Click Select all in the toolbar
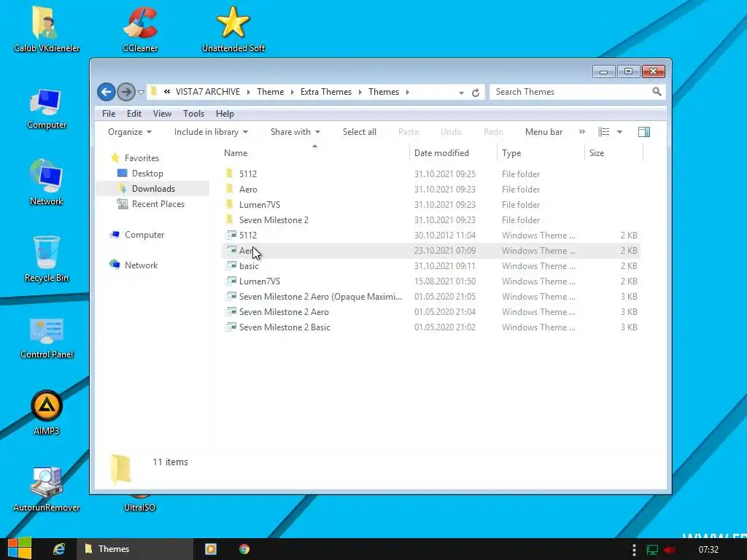Viewport: 747px width, 560px height. pos(359,132)
